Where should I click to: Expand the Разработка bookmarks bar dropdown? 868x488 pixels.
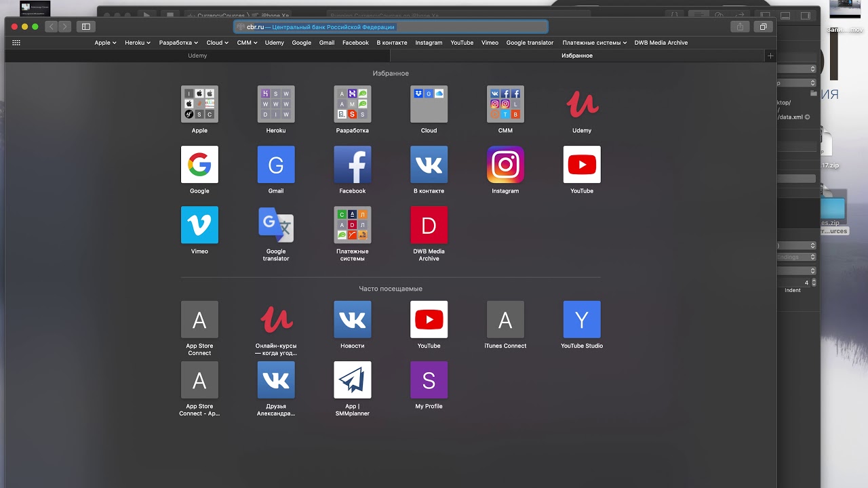[x=178, y=43]
